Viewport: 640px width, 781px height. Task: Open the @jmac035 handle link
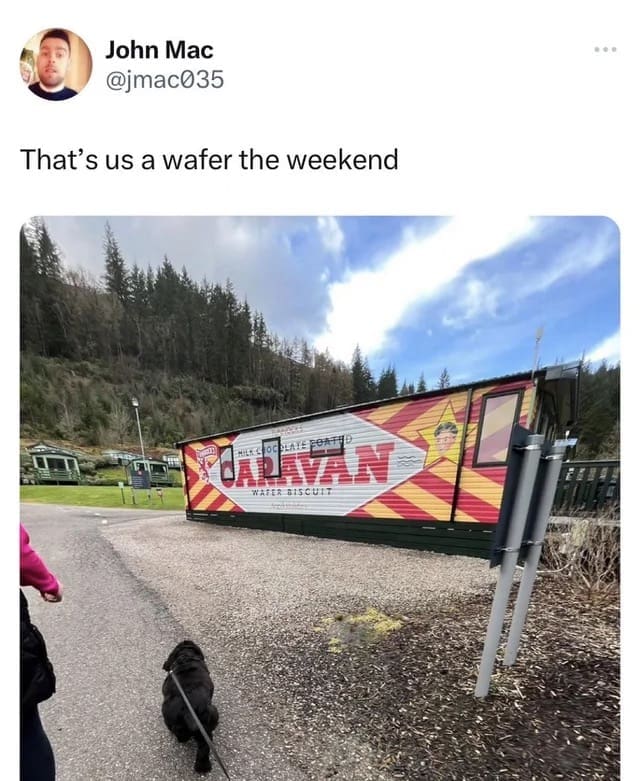(x=164, y=80)
